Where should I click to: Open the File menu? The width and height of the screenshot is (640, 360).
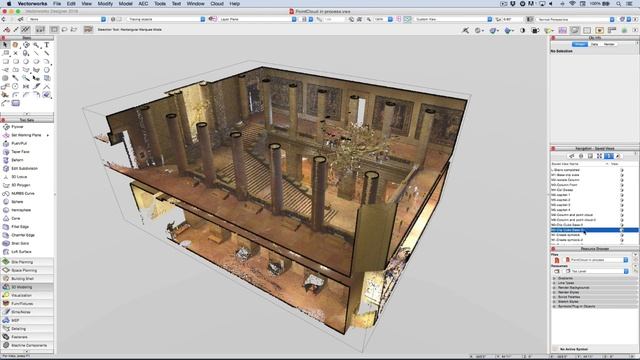click(x=57, y=4)
